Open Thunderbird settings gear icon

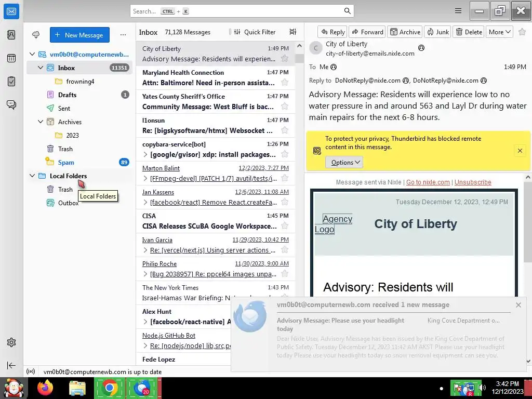(11, 342)
